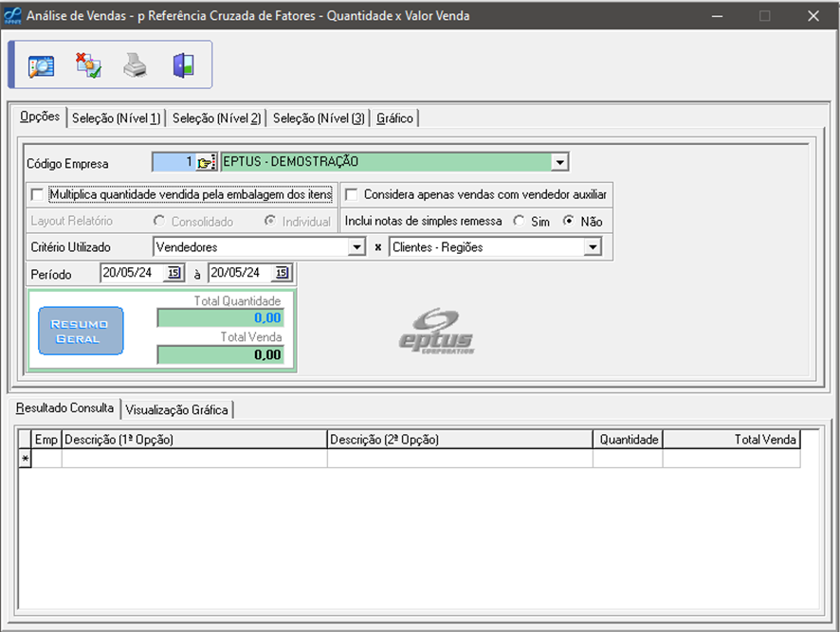Screen dimensions: 840x632
Task: Open calendar for period end date
Action: point(282,273)
